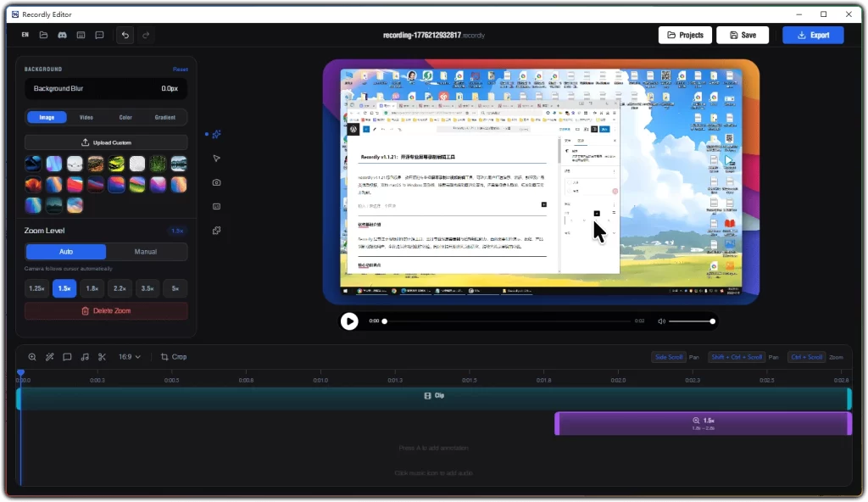Switch to the Gradient background tab
868x502 pixels.
pyautogui.click(x=164, y=118)
